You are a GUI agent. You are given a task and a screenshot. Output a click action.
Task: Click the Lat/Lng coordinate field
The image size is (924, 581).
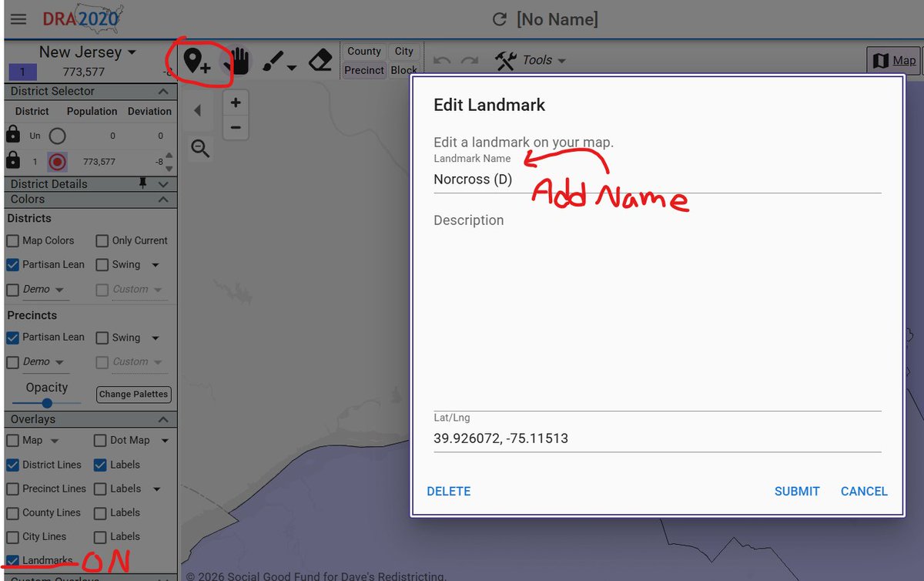pos(658,439)
